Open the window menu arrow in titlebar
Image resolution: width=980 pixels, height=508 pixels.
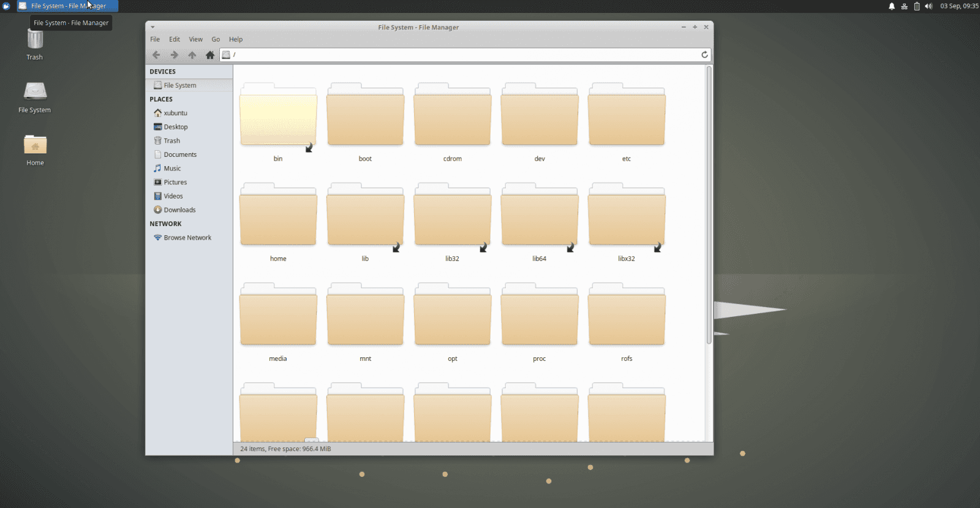click(x=153, y=27)
